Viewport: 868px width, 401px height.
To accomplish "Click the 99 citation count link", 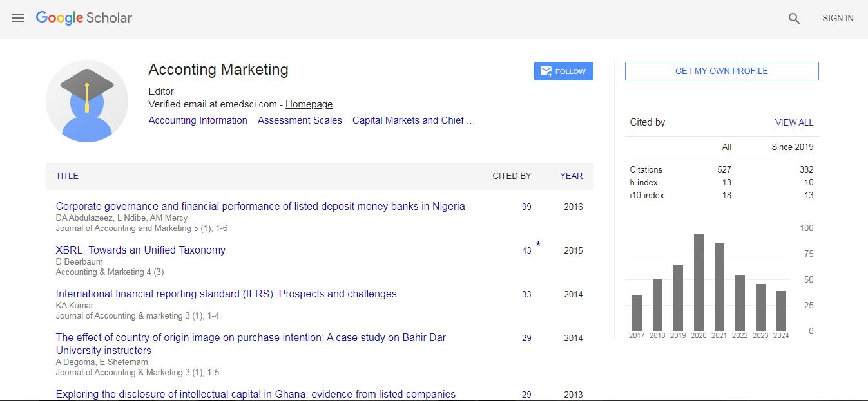I will coord(526,207).
